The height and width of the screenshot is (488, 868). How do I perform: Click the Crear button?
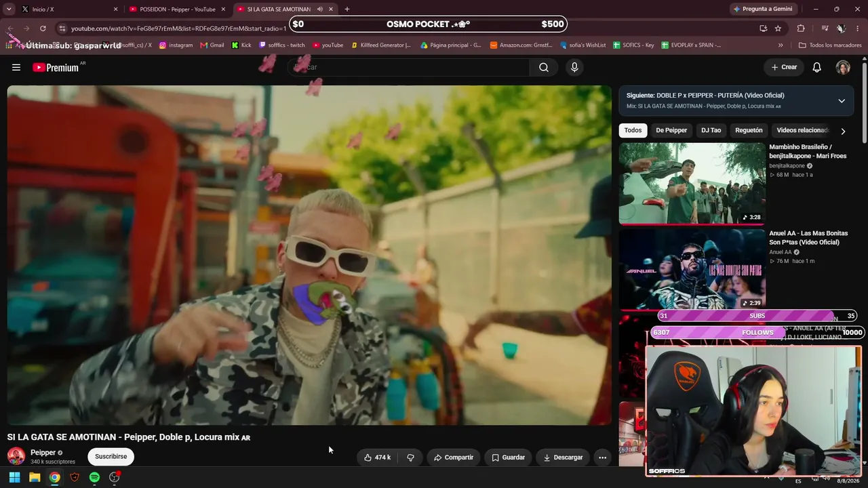784,67
